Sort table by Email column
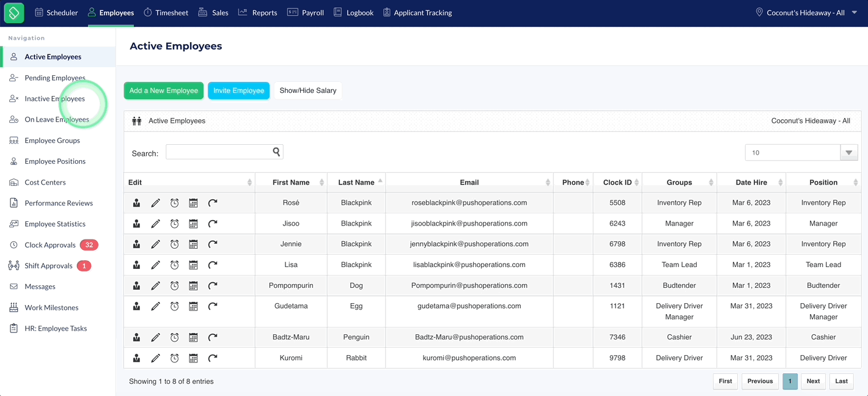 tap(469, 182)
